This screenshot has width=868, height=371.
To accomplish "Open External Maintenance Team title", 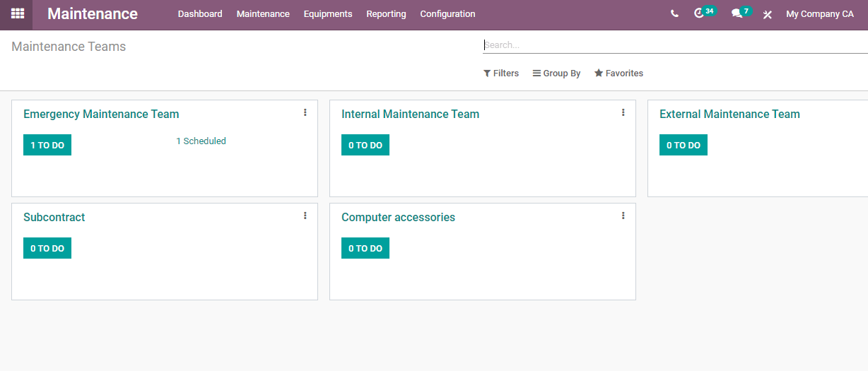I will pos(729,114).
